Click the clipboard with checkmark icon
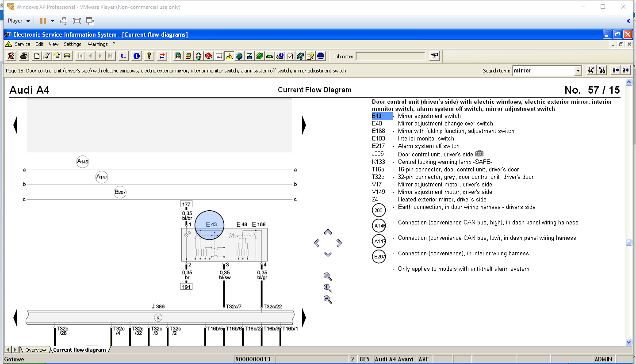Image resolution: width=636 pixels, height=364 pixels. [290, 56]
